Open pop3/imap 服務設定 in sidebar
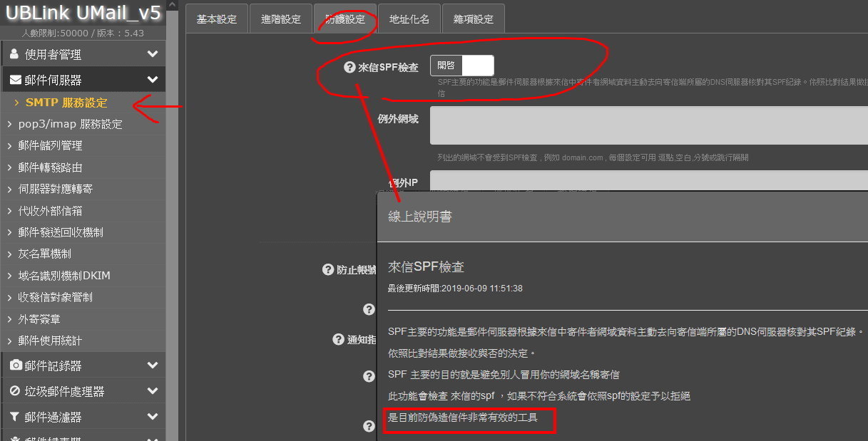The image size is (868, 441). pyautogui.click(x=70, y=124)
